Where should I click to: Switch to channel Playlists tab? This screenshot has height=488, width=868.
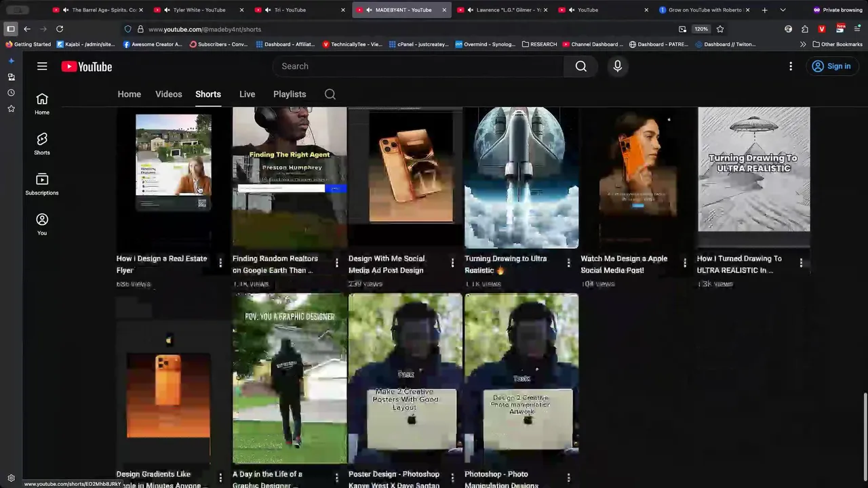290,94
